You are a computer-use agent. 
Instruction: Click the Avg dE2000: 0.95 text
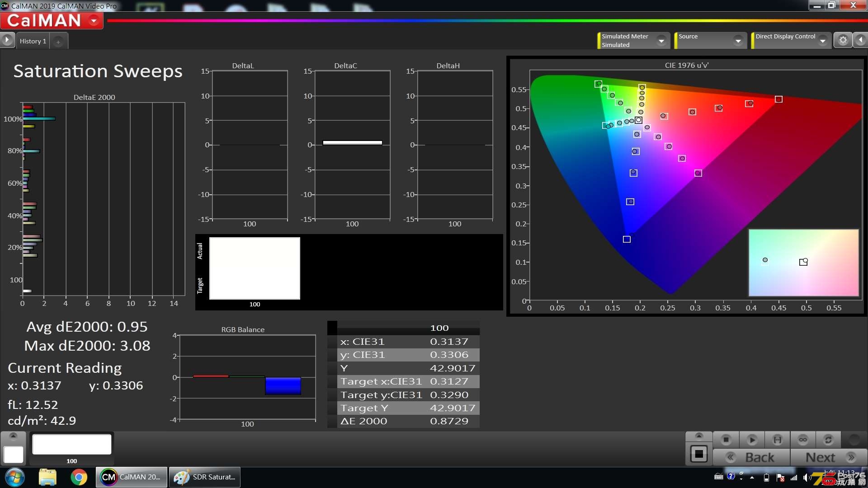pyautogui.click(x=87, y=327)
